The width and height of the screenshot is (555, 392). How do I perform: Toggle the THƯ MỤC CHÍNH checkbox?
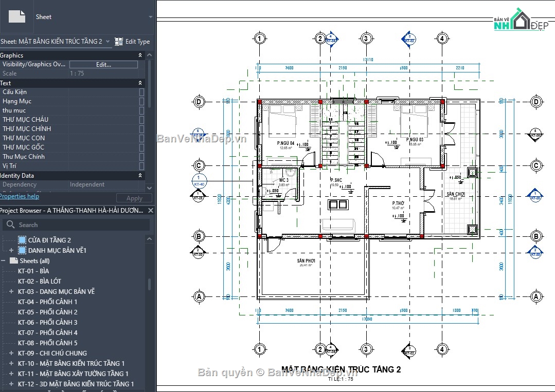[141, 128]
